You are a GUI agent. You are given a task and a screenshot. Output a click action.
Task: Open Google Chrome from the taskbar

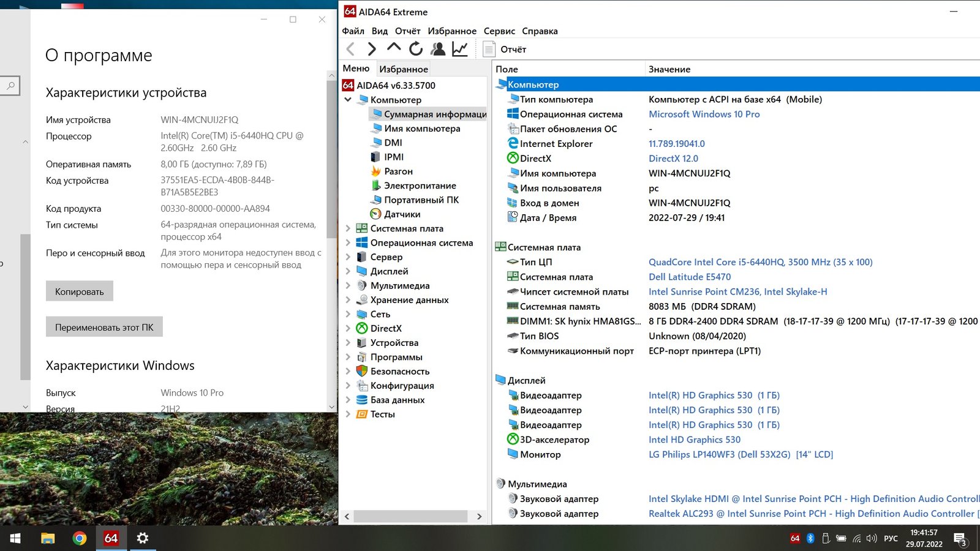(x=79, y=538)
